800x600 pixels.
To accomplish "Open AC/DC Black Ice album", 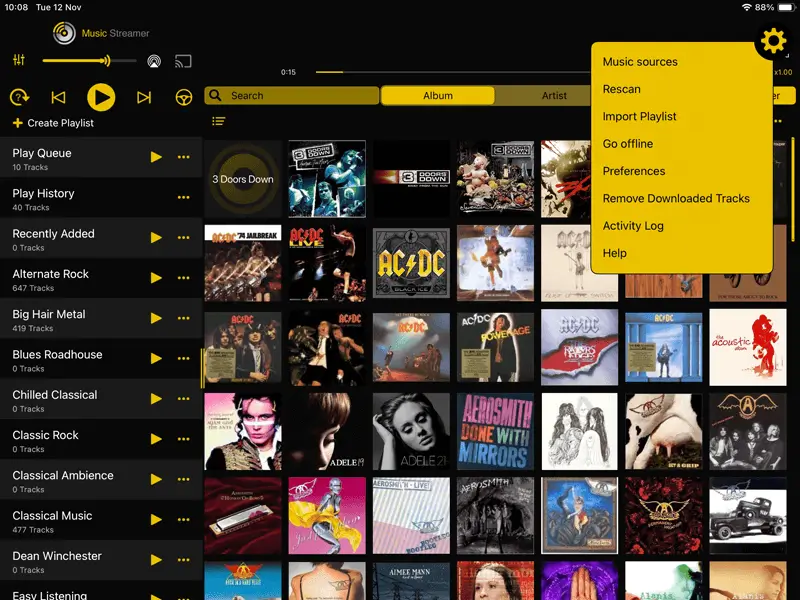I will click(411, 263).
